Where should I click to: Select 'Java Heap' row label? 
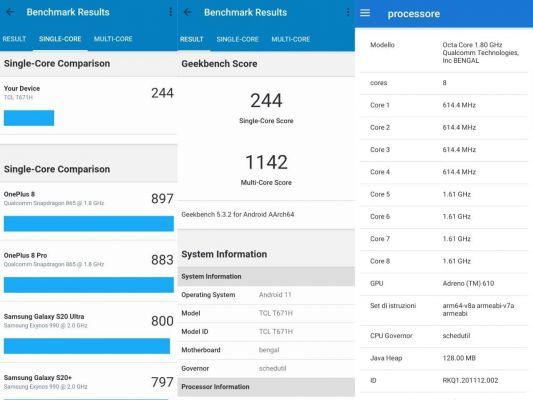[x=386, y=358]
